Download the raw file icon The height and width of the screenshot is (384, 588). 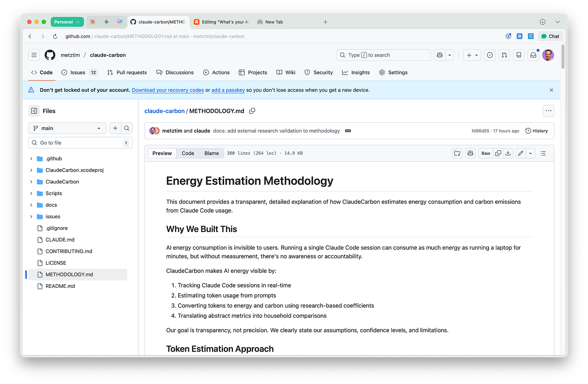pyautogui.click(x=508, y=153)
